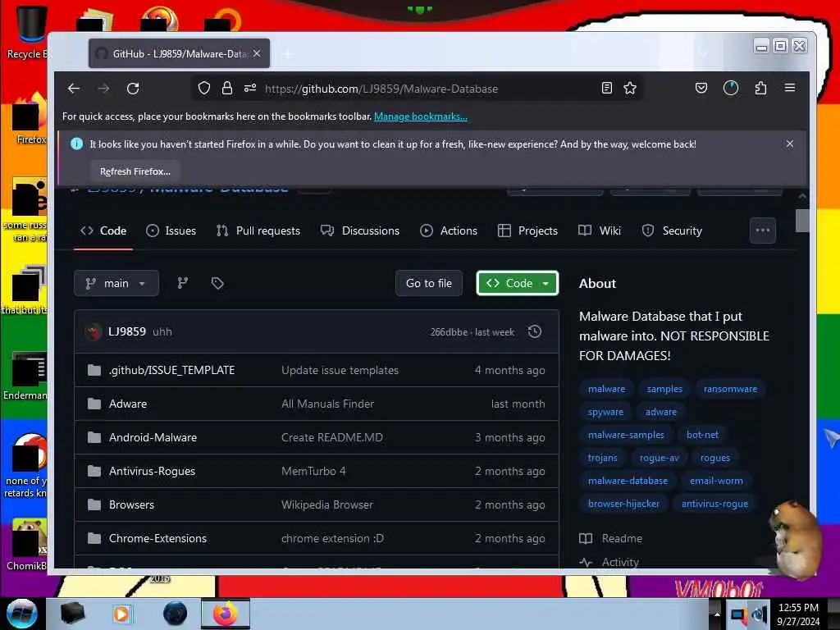840x630 pixels.
Task: Open the 'MemTurbo 4' commit message
Action: 313,472
